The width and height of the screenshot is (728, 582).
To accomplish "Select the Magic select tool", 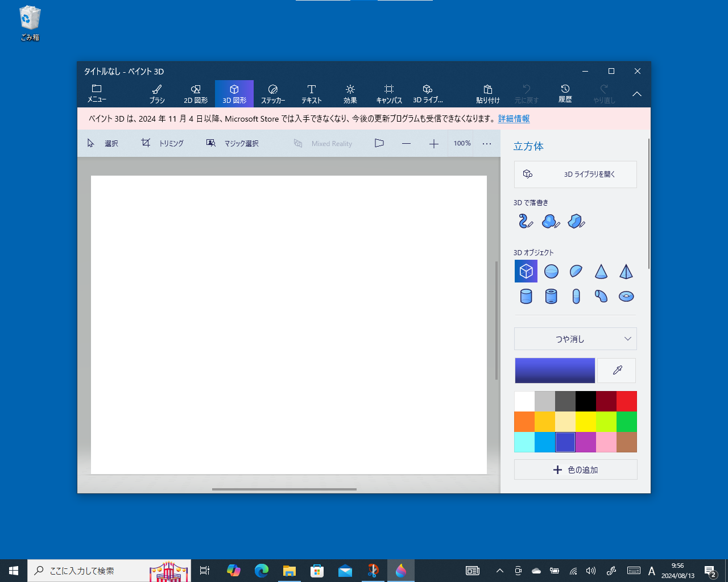I will 232,143.
